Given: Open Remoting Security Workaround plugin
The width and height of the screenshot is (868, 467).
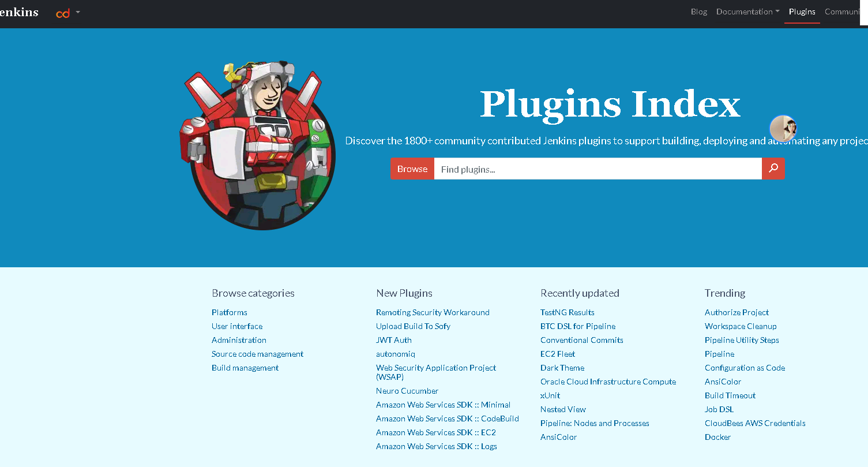Looking at the screenshot, I should point(433,312).
